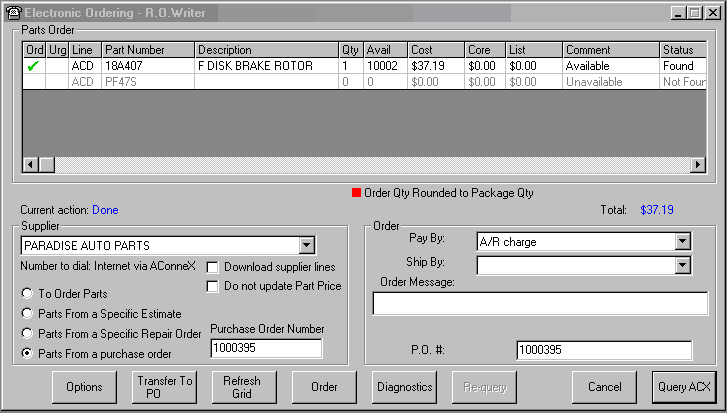
Task: Open Diagnostics
Action: pyautogui.click(x=404, y=386)
